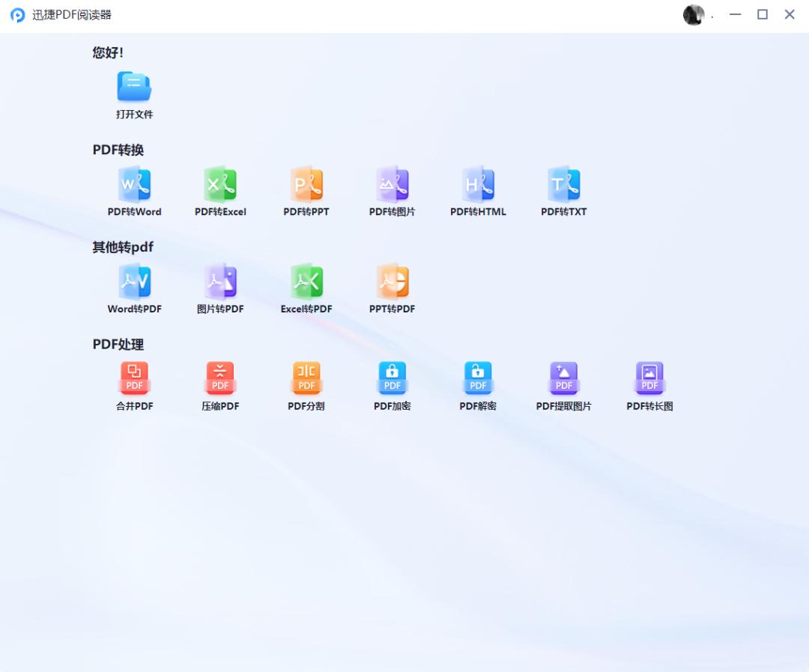Open the PDF转图片 tool
This screenshot has width=809, height=672.
(392, 190)
